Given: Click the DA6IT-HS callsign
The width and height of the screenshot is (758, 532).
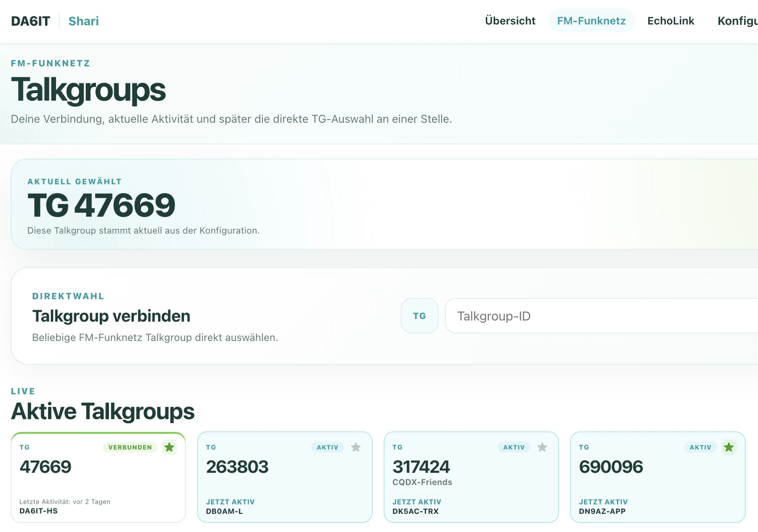Looking at the screenshot, I should (38, 511).
